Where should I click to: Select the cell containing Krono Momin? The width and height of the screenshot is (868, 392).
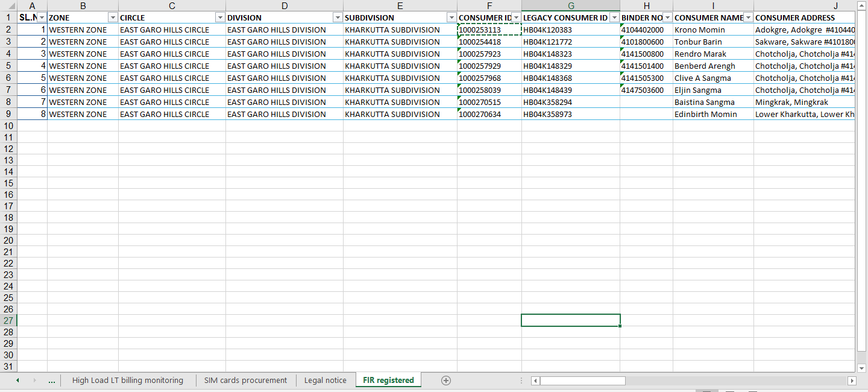coord(712,30)
